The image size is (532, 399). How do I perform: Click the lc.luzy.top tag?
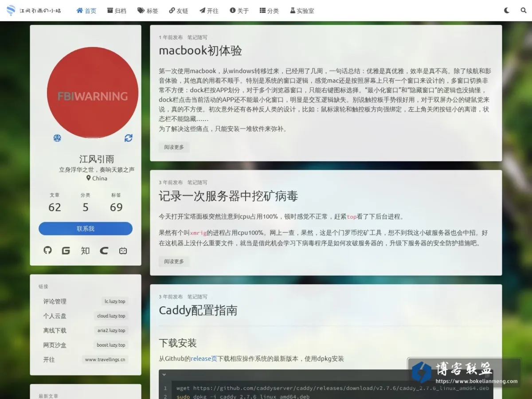(115, 301)
